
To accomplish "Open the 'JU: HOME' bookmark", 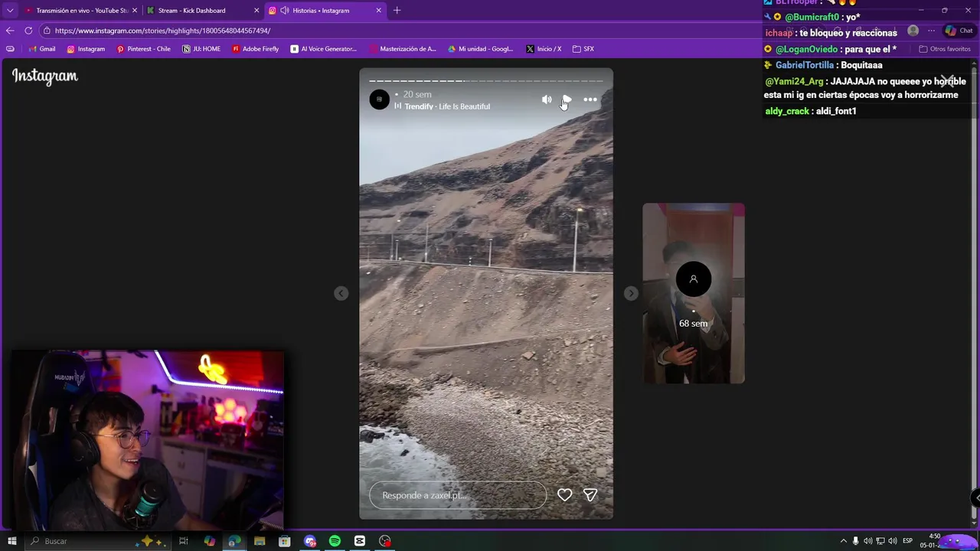I will point(201,49).
